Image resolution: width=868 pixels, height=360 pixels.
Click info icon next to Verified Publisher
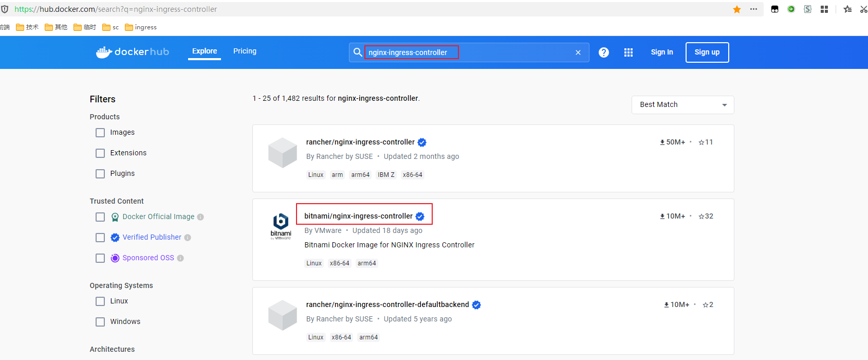188,238
